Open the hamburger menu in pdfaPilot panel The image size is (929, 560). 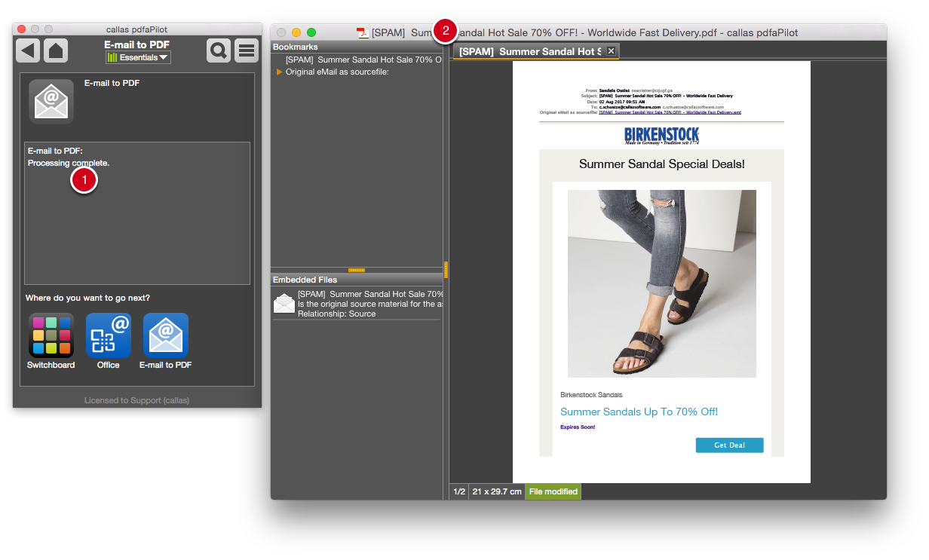point(246,51)
